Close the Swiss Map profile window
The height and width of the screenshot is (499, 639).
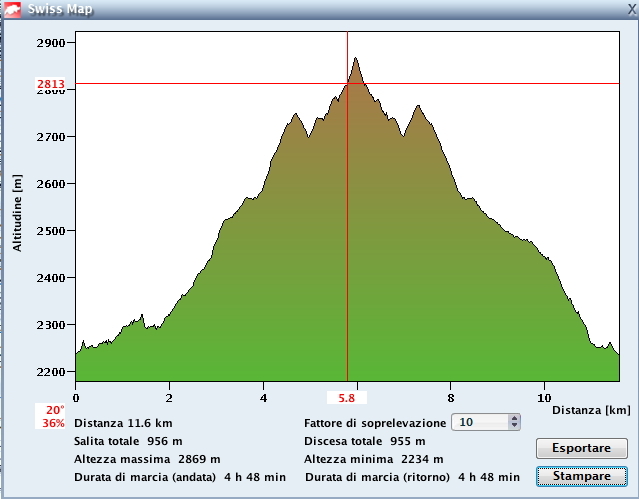(x=630, y=9)
